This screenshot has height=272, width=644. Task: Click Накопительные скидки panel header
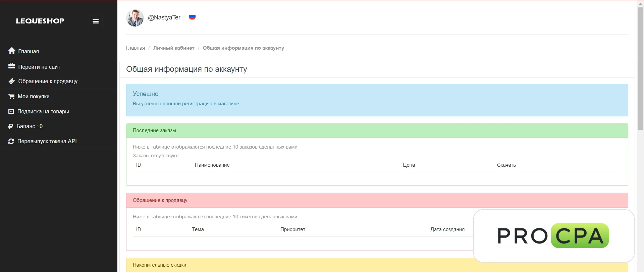(377, 265)
